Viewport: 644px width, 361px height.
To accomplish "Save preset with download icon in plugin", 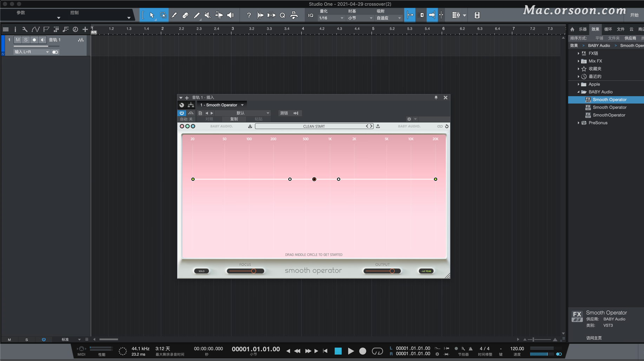I will tap(250, 126).
